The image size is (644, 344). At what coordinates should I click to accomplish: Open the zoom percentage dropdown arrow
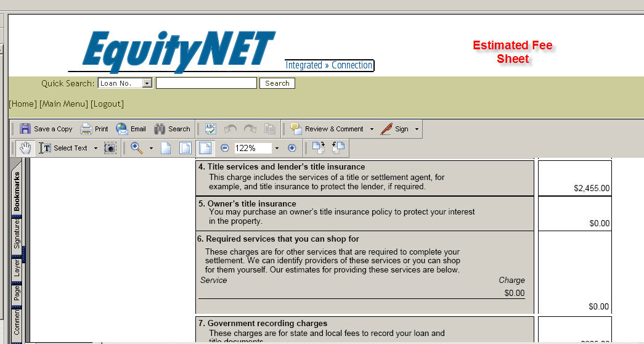coord(277,148)
